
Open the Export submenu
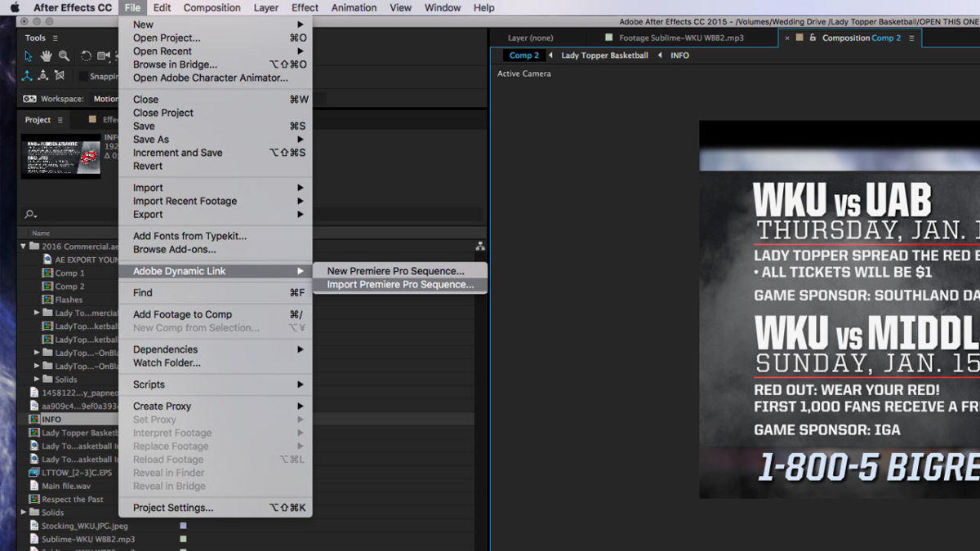coord(216,215)
